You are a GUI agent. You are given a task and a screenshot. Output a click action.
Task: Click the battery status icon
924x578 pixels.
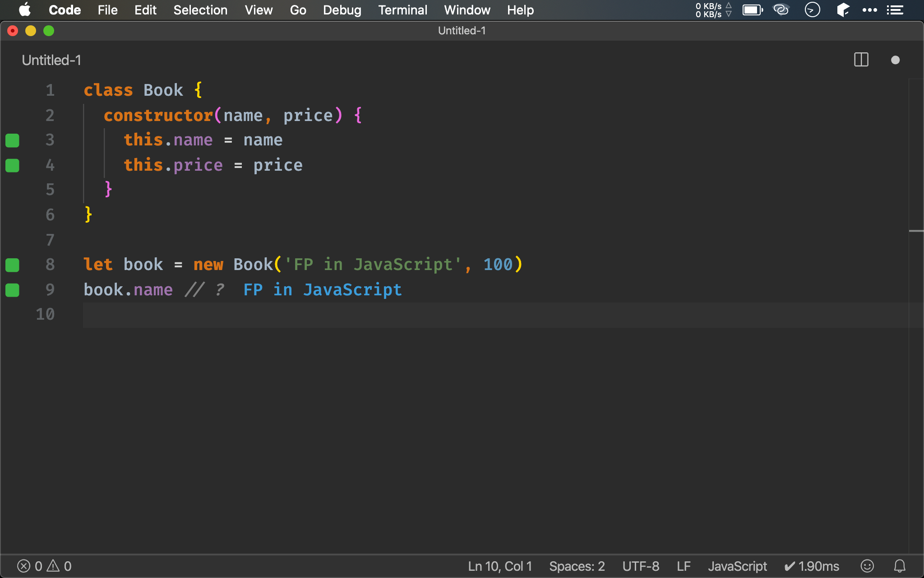click(752, 10)
